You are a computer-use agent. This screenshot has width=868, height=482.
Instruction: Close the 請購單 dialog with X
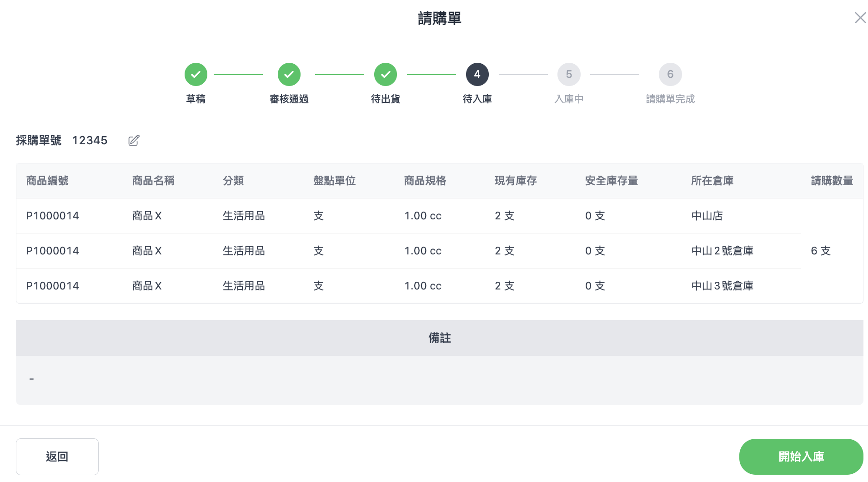coord(860,18)
